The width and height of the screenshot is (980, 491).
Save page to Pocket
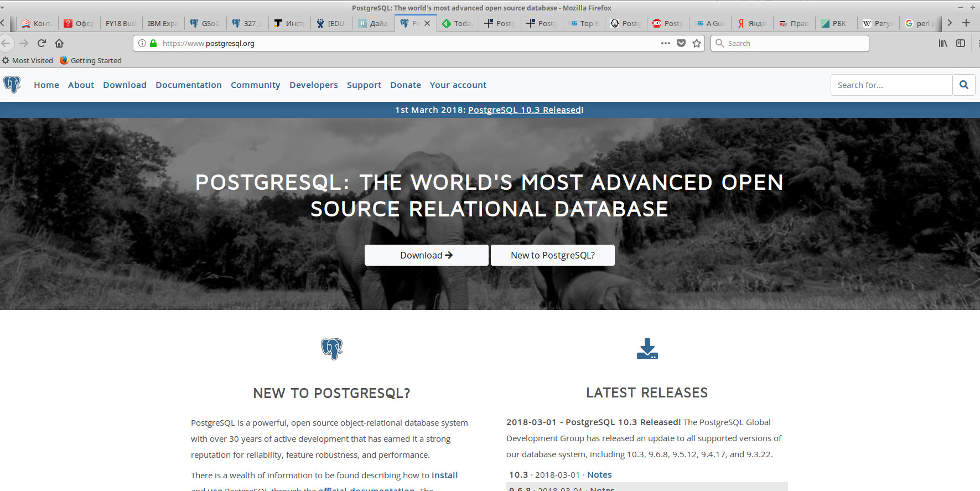tap(681, 43)
